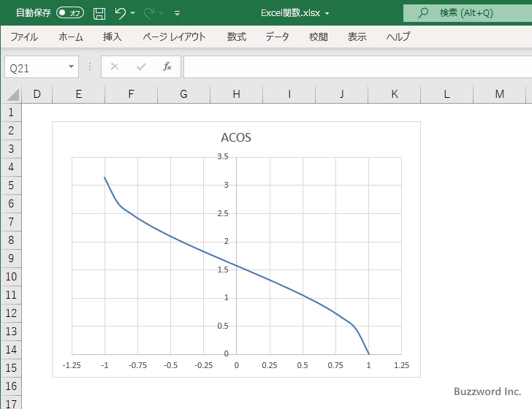Click the Redo arrow icon
Viewport: 532px width, 409px height.
(x=148, y=13)
